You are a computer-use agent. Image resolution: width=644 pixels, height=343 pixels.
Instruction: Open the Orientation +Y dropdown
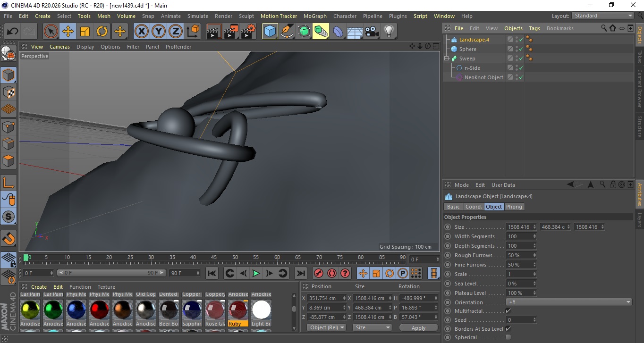(x=568, y=302)
